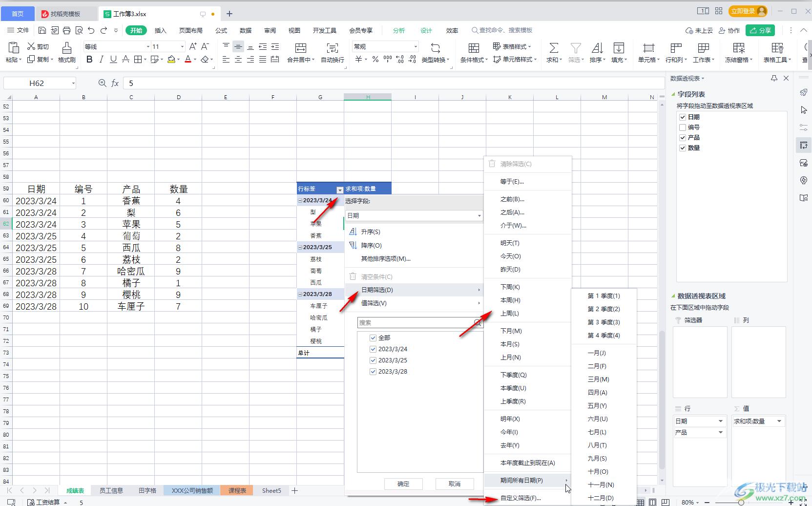This screenshot has width=812, height=506.
Task: Click the Sort icon in ribbon
Action: pyautogui.click(x=597, y=47)
